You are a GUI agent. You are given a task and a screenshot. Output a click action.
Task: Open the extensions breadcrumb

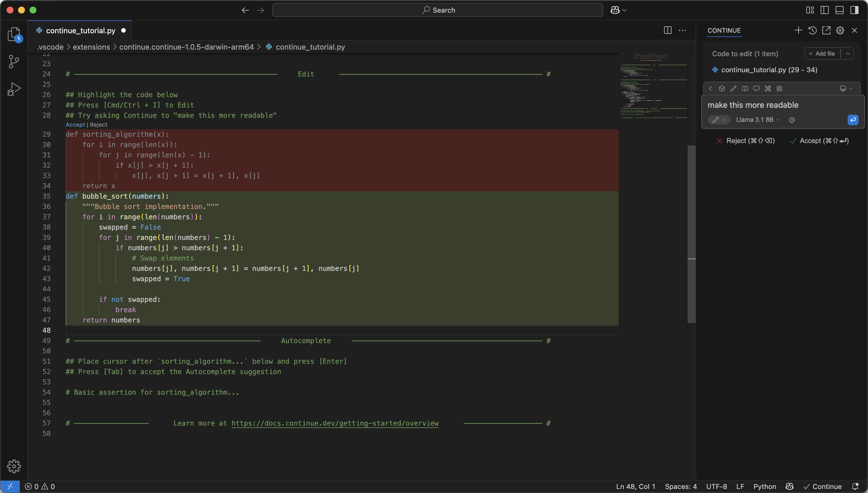click(x=92, y=47)
